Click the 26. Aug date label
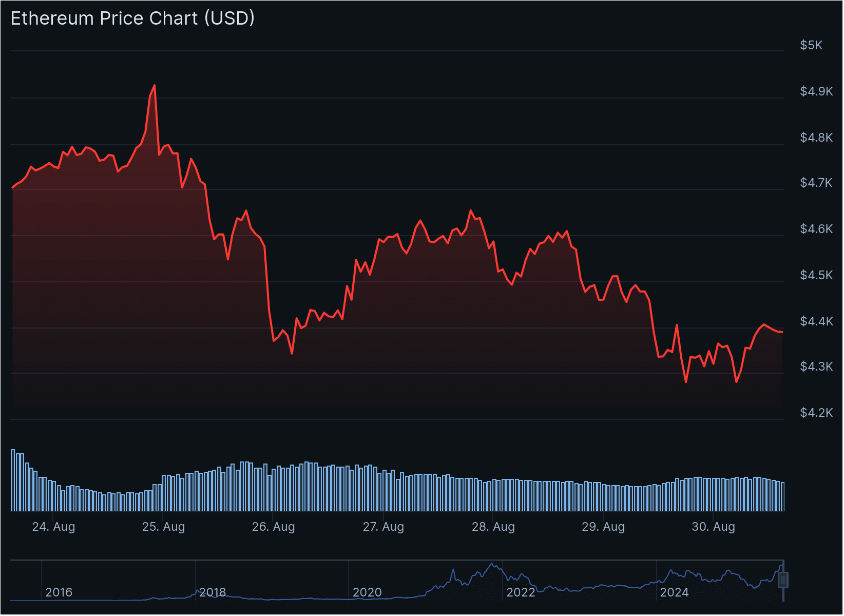 point(273,527)
